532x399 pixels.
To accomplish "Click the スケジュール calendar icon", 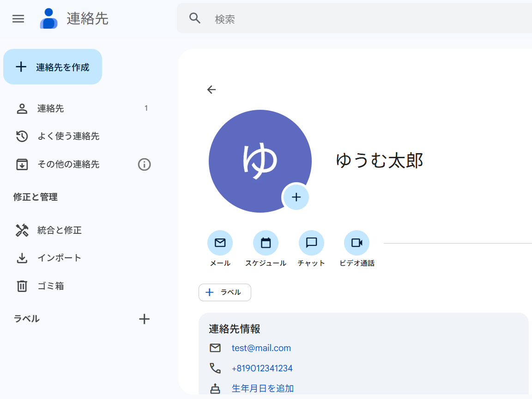I will (266, 243).
